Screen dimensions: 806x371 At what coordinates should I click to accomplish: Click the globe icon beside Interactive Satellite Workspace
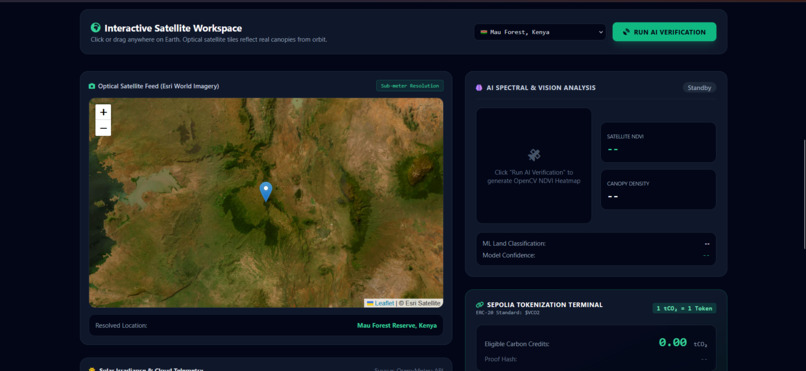coord(95,28)
